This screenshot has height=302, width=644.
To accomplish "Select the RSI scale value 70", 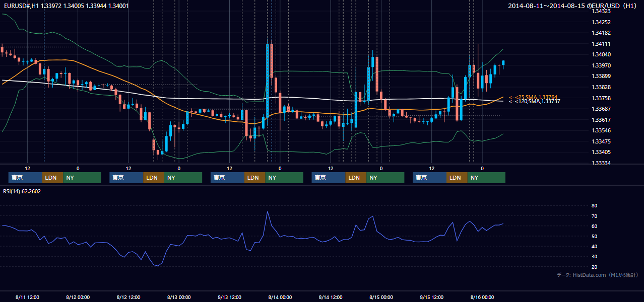I will pos(594,216).
